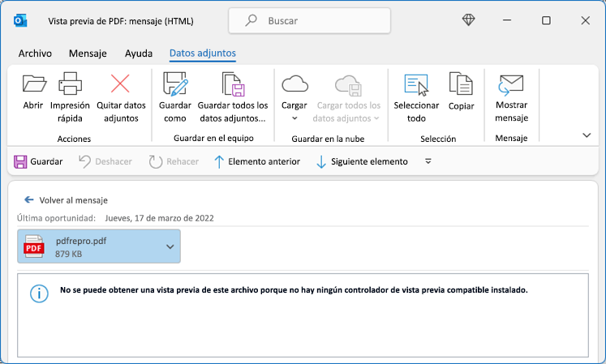
Task: Click Guardar como icon
Action: pos(175,84)
